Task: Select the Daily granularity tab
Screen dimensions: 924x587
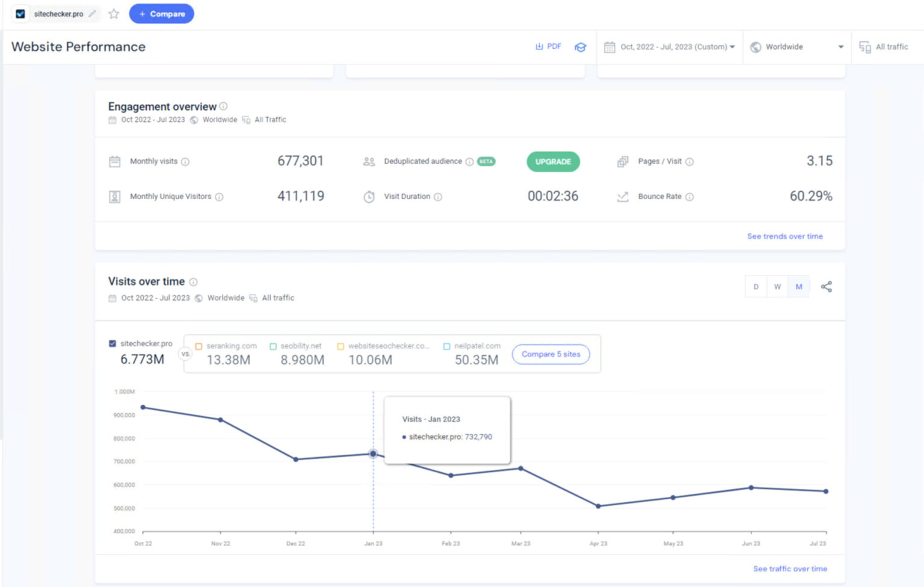Action: tap(756, 287)
